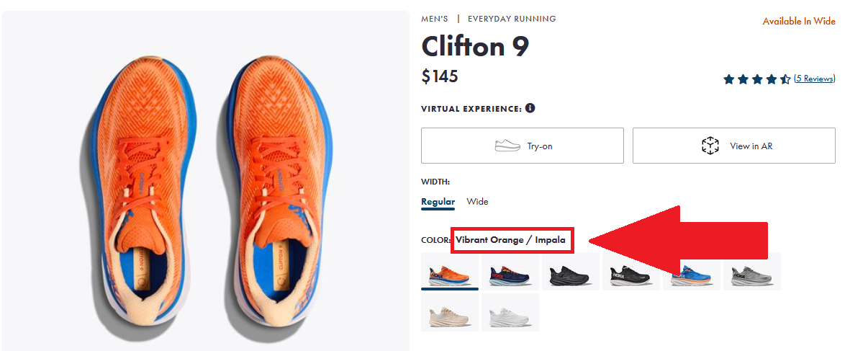Click the star rating icons
The width and height of the screenshot is (868, 351).
pyautogui.click(x=756, y=79)
